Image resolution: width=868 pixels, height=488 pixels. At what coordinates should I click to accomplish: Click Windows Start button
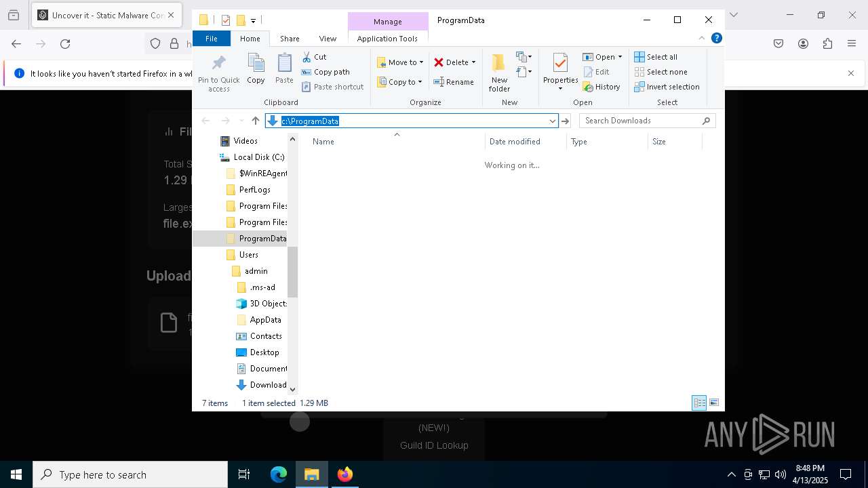(16, 474)
